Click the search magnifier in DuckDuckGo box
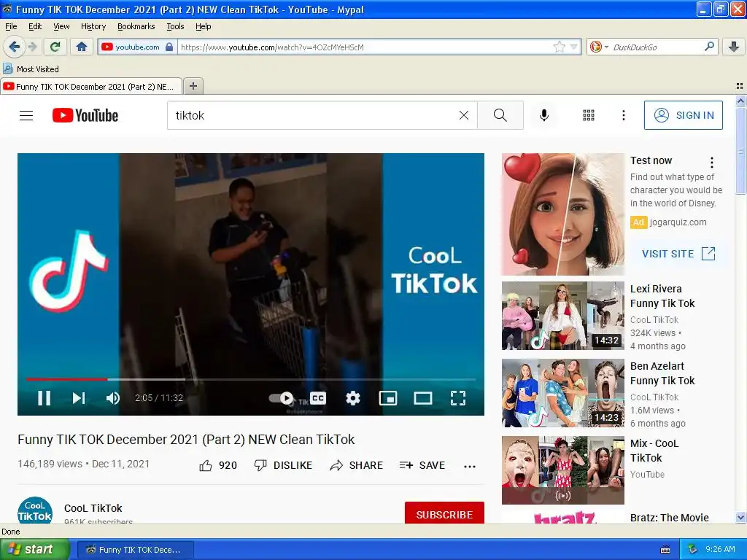This screenshot has width=747, height=560. [x=709, y=47]
